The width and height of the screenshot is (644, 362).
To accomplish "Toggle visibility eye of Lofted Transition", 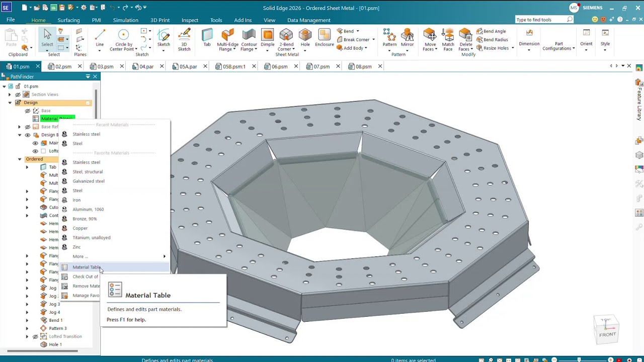I will tap(35, 336).
